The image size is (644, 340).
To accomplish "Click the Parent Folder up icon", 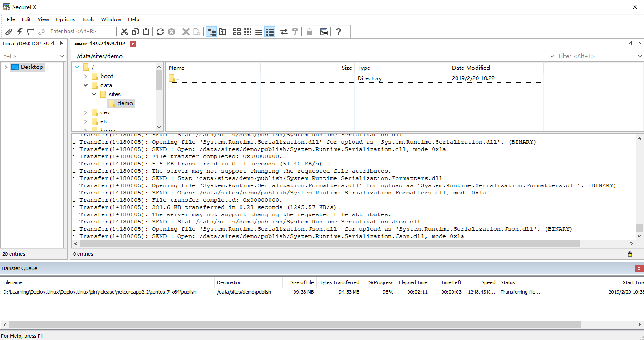I will [x=222, y=32].
